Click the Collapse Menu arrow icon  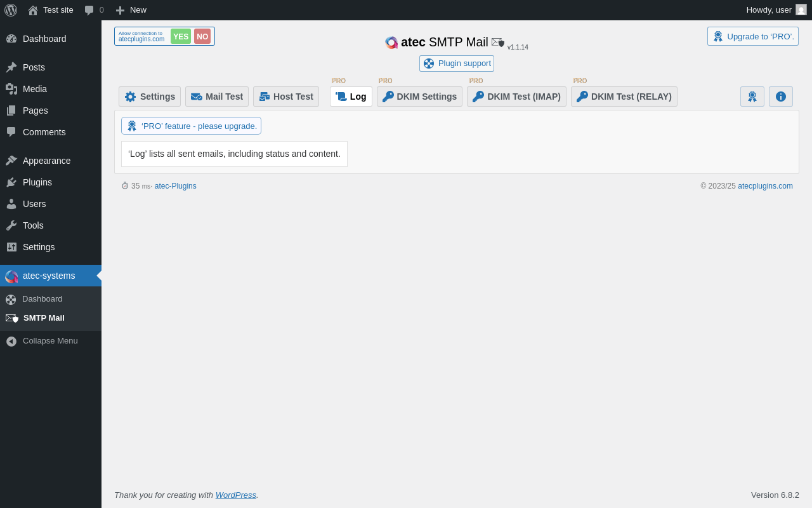pyautogui.click(x=11, y=341)
